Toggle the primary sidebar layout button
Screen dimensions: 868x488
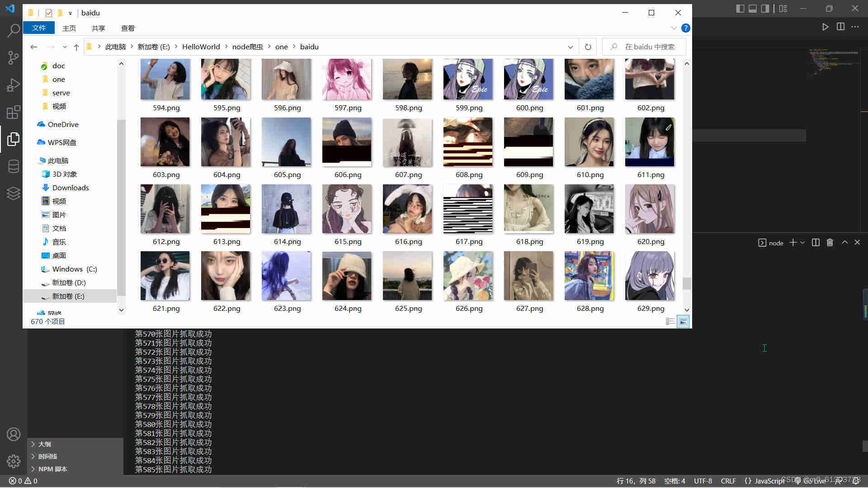coord(740,9)
